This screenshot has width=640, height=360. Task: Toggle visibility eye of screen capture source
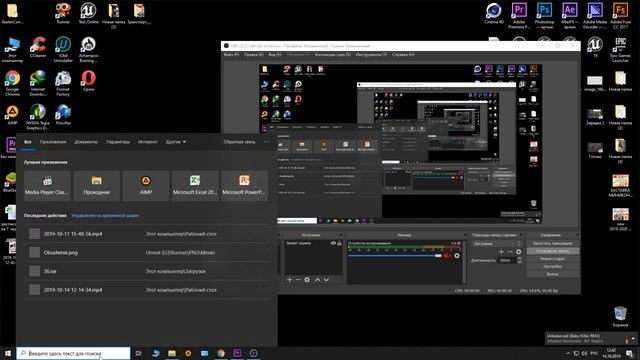pyautogui.click(x=333, y=243)
